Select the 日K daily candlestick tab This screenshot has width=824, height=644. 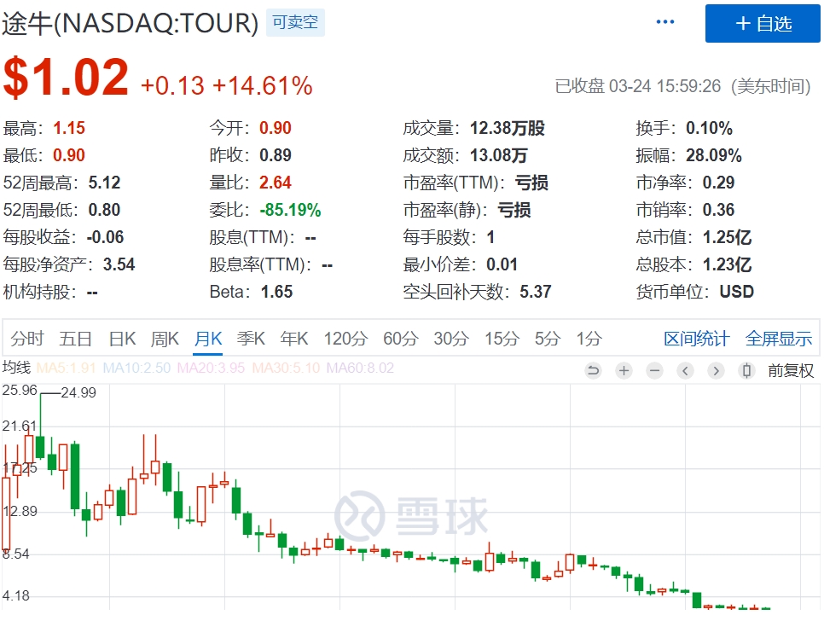coord(123,339)
